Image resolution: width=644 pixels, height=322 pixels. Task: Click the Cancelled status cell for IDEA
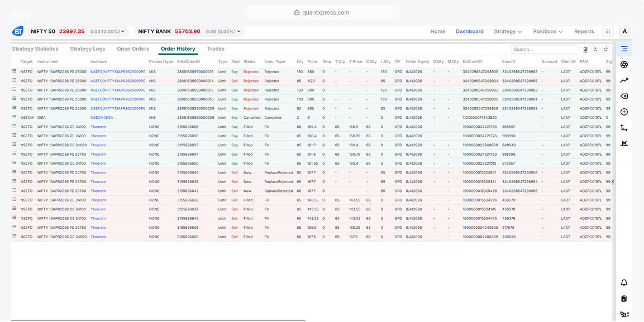[x=252, y=118]
